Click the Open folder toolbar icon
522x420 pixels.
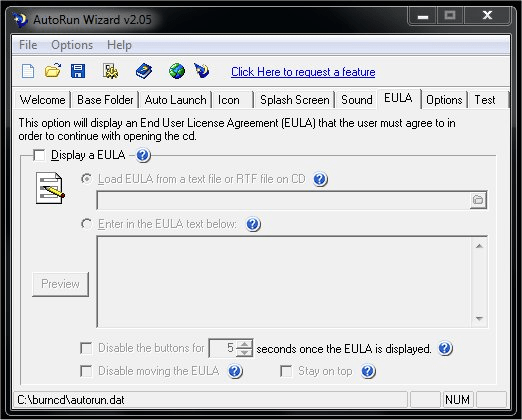pyautogui.click(x=53, y=71)
